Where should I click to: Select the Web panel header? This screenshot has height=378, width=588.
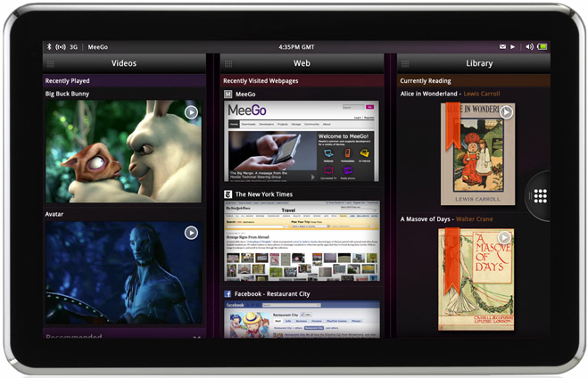(302, 63)
